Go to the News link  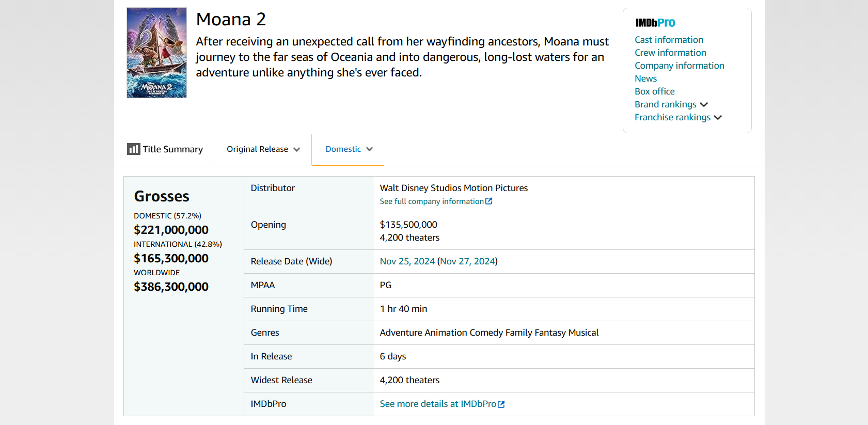[x=645, y=78]
